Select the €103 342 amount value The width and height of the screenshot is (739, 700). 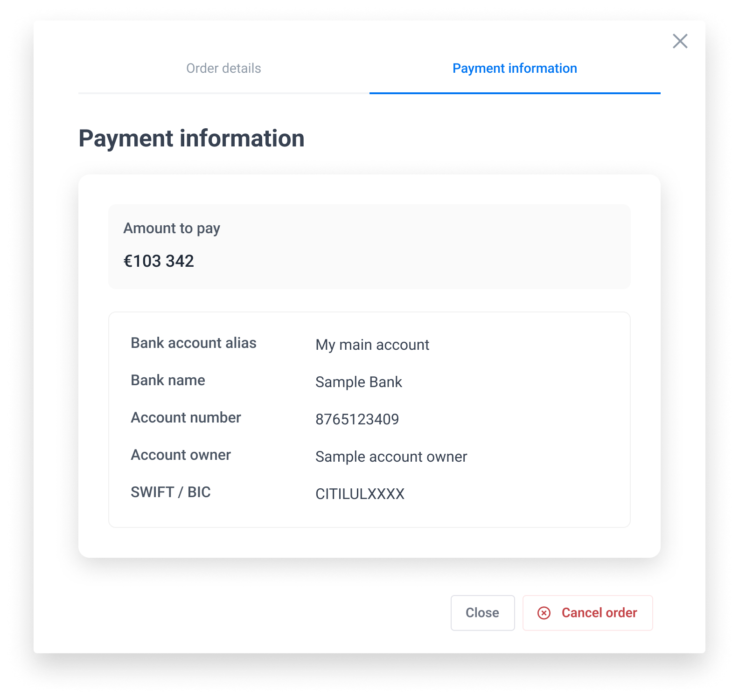click(x=159, y=261)
